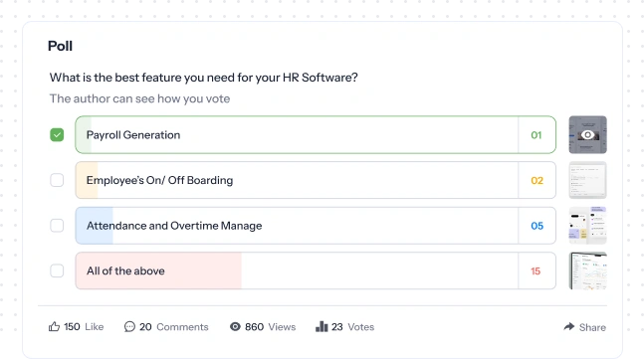This screenshot has width=644, height=359.
Task: Click the eye Views icon
Action: tap(235, 326)
